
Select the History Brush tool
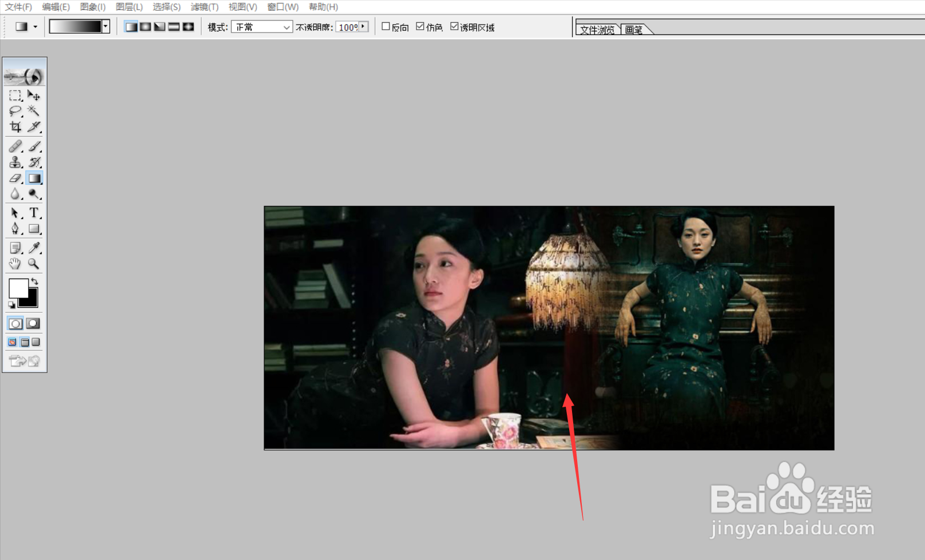tap(34, 162)
